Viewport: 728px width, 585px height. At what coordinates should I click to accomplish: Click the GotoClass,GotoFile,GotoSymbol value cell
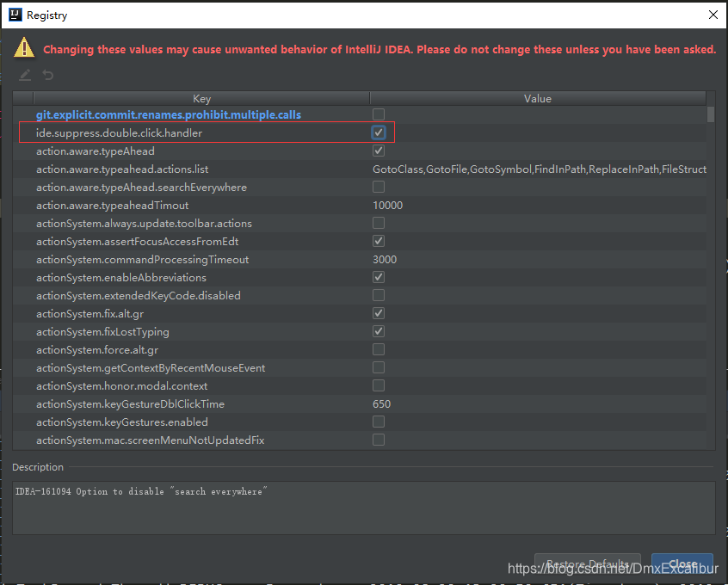540,169
